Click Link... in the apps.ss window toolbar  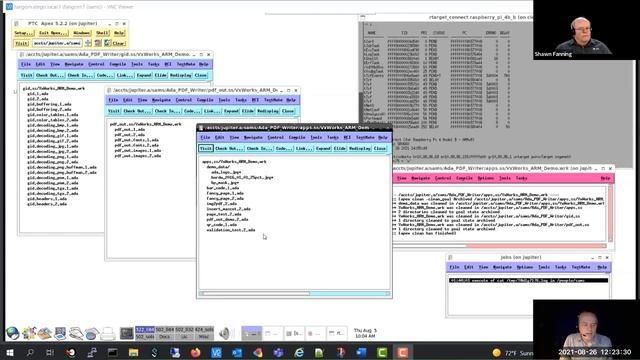click(x=304, y=149)
